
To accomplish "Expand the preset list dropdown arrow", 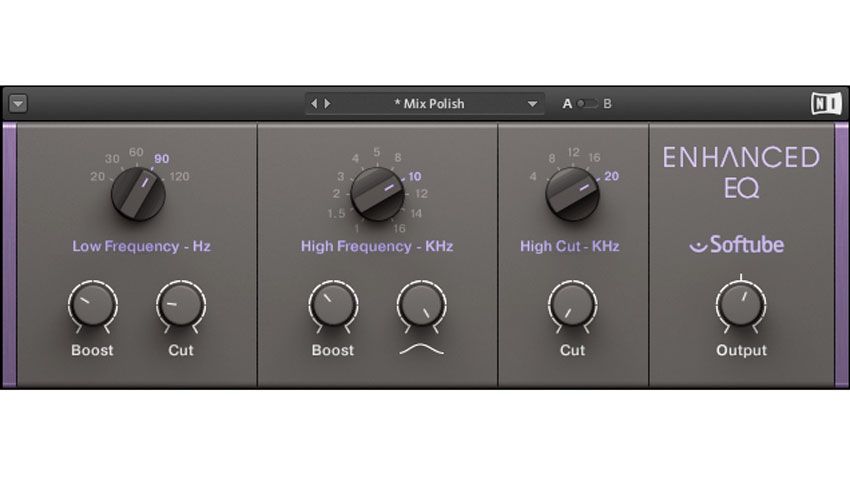I will 532,104.
